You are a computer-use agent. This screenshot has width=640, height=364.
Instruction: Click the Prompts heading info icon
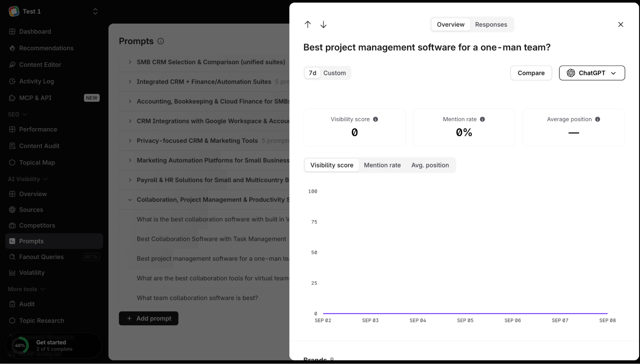point(161,41)
